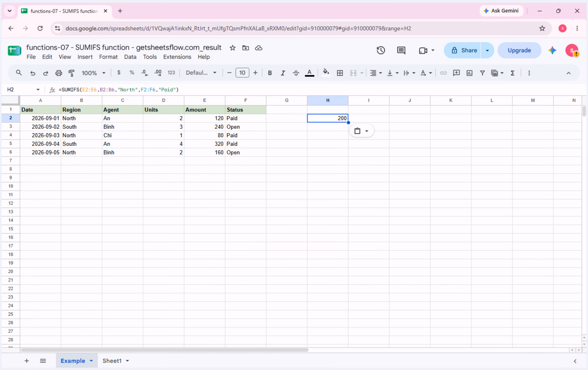
Task: Click the redo icon in toolbar
Action: click(x=45, y=73)
